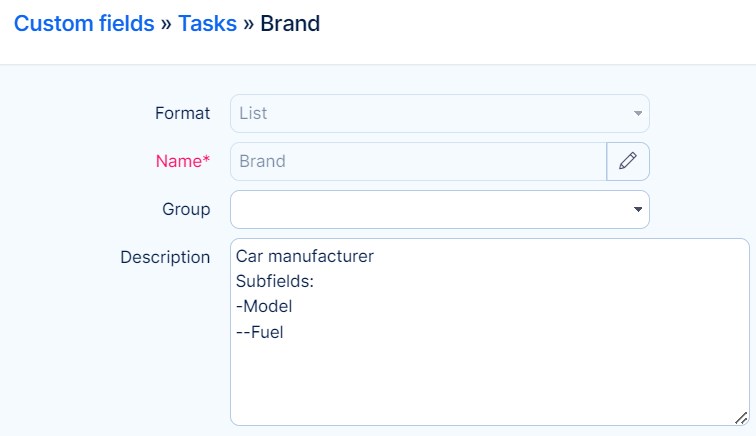756x436 pixels.
Task: Click the Group dropdown arrow
Action: point(638,210)
